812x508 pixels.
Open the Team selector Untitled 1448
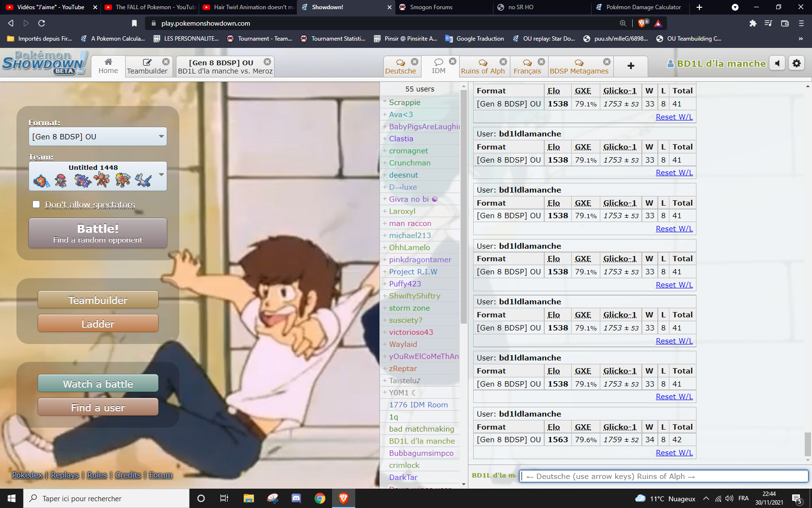pyautogui.click(x=98, y=176)
